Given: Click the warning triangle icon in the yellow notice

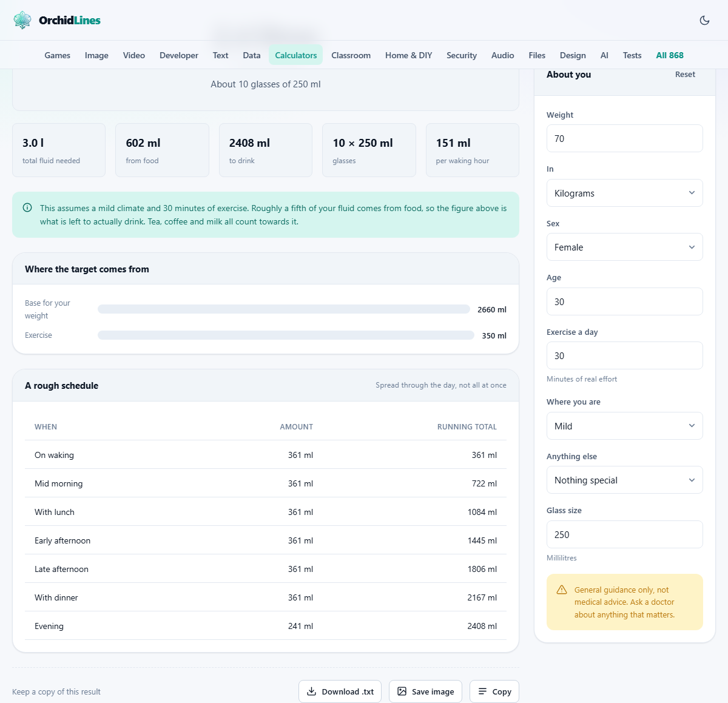Looking at the screenshot, I should pos(562,590).
